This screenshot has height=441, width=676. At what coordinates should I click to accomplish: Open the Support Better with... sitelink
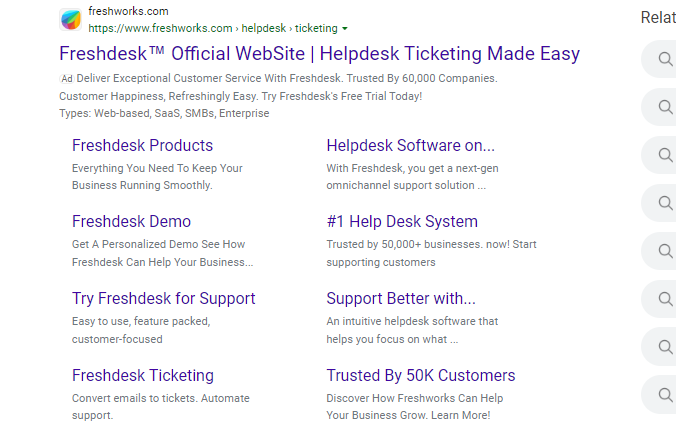[401, 299]
